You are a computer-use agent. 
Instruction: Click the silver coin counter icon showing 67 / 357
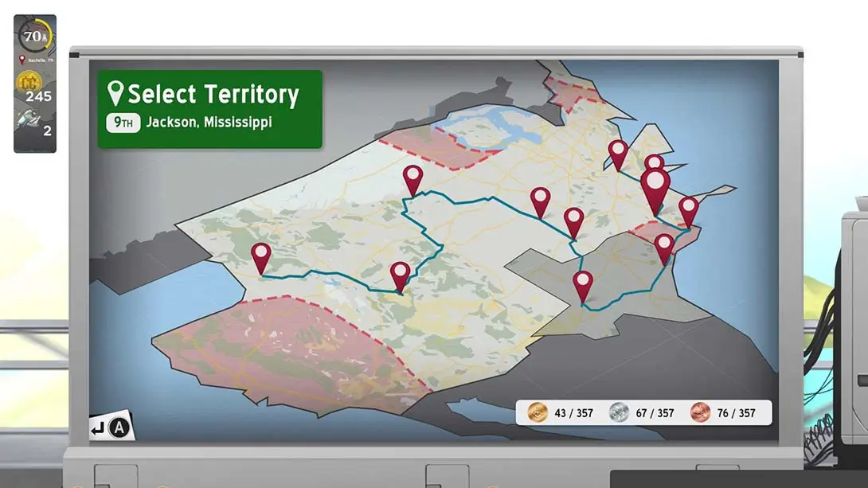tap(619, 412)
